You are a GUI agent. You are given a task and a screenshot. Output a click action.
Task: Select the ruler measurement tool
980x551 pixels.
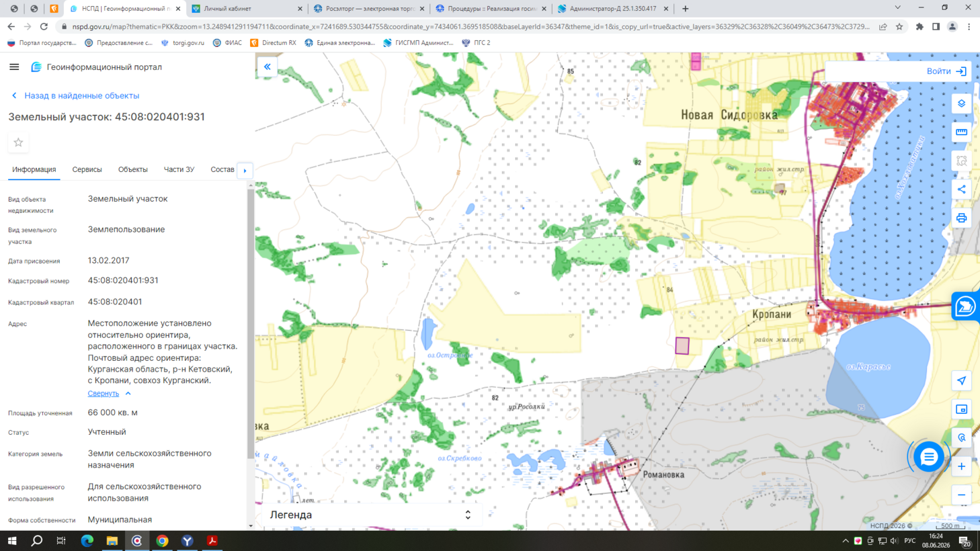pos(962,132)
